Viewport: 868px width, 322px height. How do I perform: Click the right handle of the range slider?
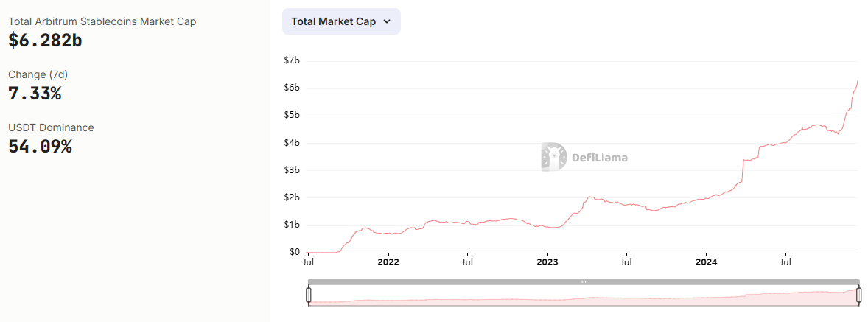pyautogui.click(x=858, y=295)
